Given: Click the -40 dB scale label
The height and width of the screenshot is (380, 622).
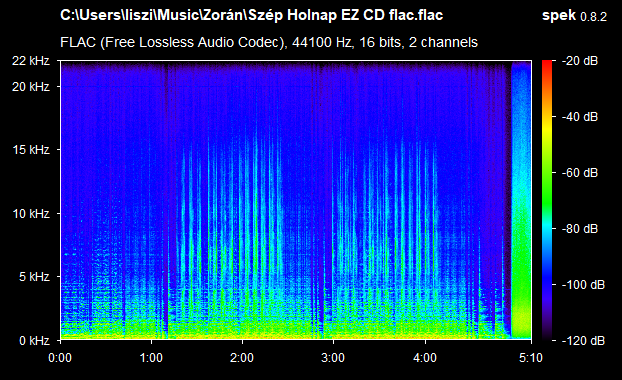Looking at the screenshot, I should (580, 117).
